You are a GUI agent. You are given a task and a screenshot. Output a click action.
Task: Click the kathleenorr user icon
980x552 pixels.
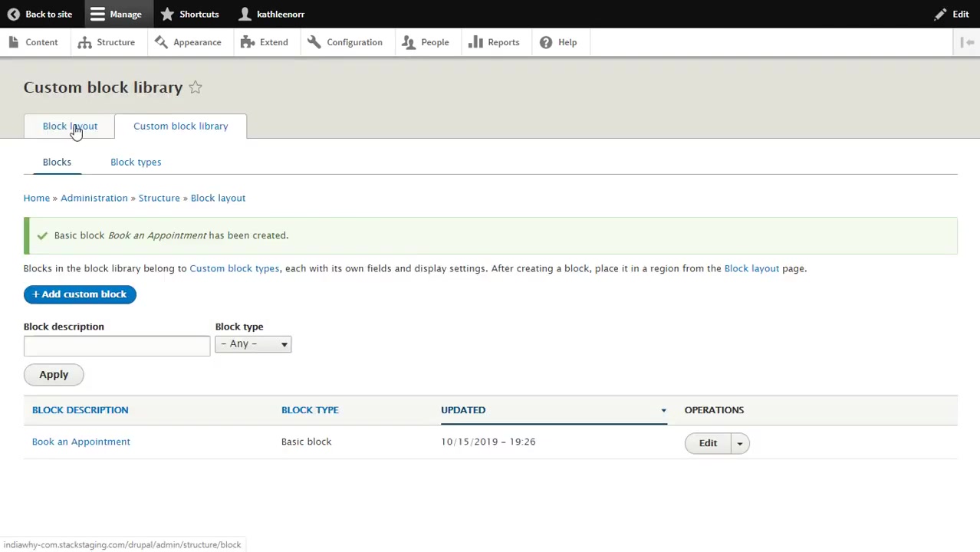(245, 14)
